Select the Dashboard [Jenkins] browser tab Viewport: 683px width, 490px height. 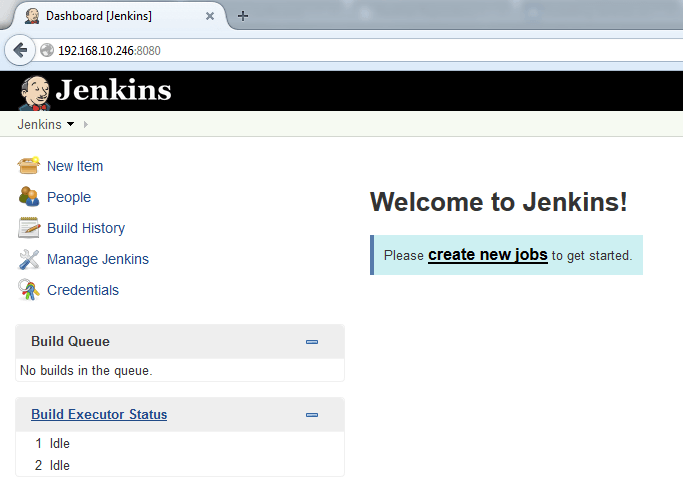[x=118, y=16]
